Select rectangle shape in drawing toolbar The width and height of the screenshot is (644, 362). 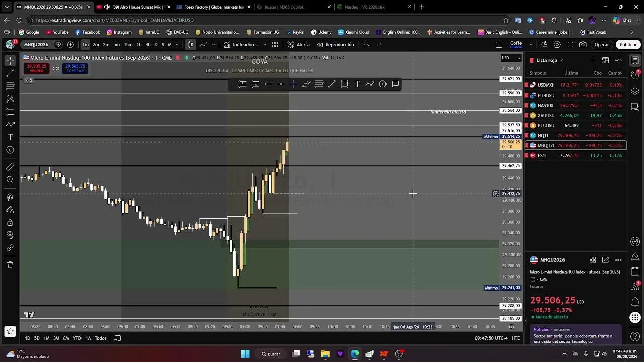tap(344, 84)
